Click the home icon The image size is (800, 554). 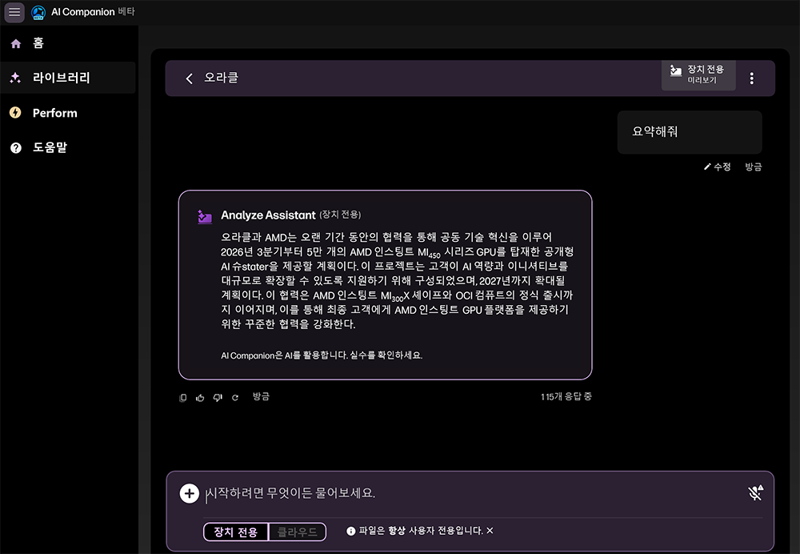[16, 44]
